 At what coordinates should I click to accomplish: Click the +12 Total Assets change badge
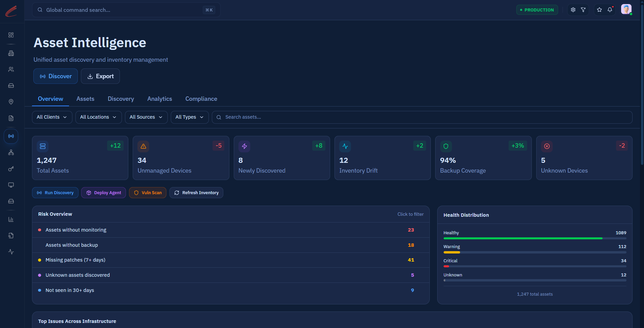(x=116, y=146)
